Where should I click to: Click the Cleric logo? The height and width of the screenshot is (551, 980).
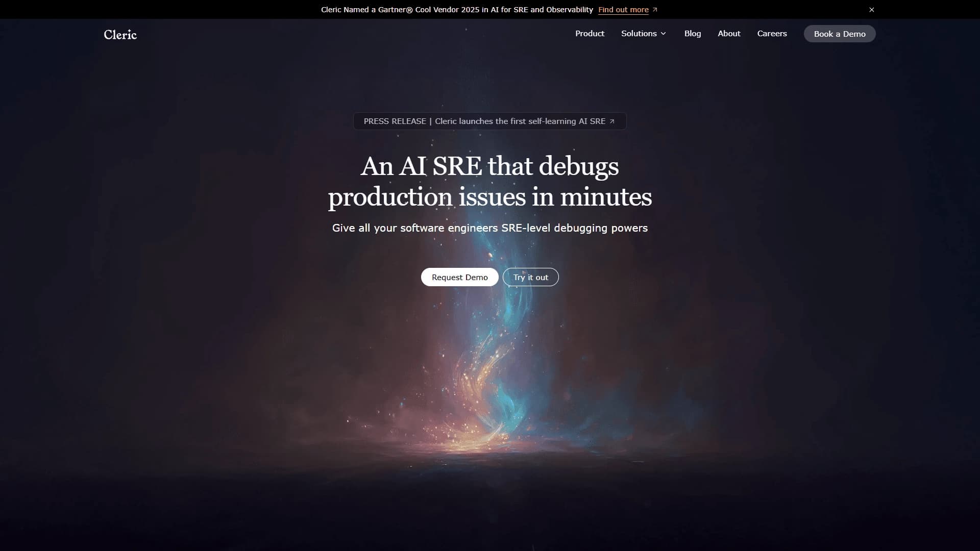pyautogui.click(x=120, y=34)
